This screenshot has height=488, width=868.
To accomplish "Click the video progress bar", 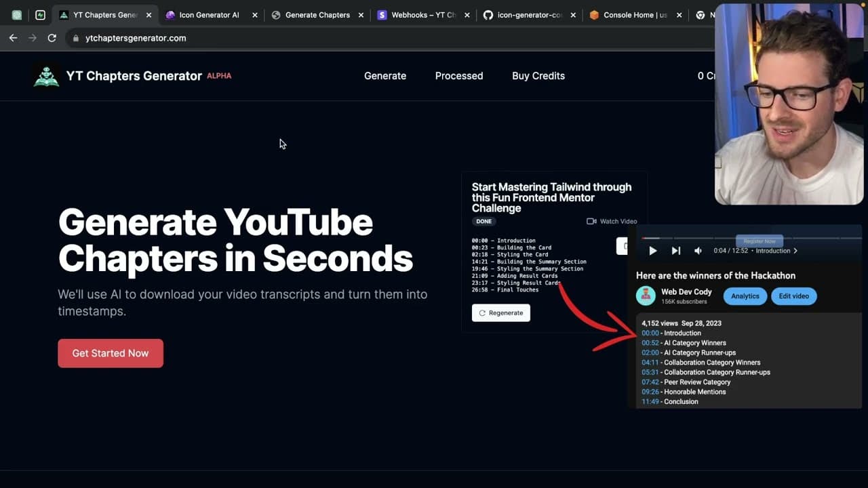I will tap(751, 238).
